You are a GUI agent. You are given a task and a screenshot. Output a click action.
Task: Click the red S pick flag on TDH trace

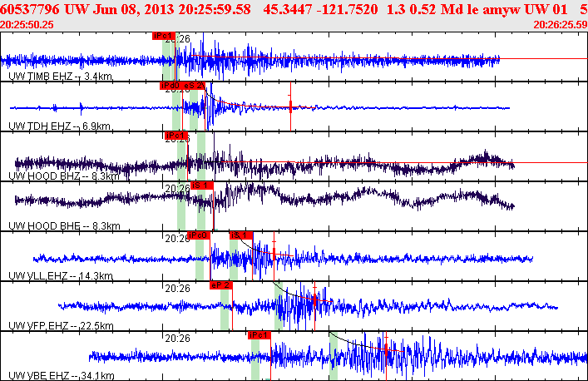tap(195, 85)
